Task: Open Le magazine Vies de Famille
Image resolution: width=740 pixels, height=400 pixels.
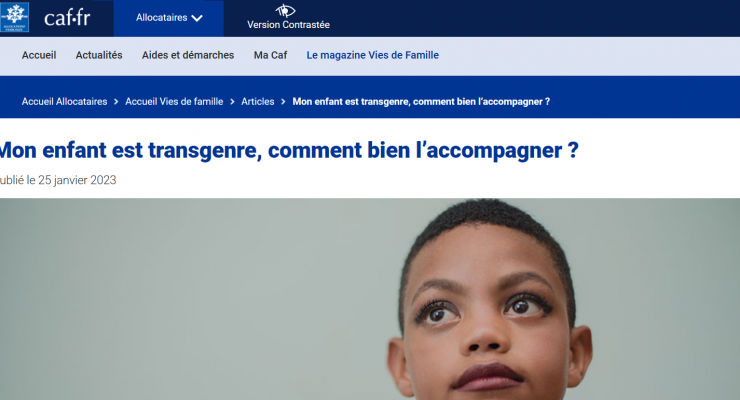Action: tap(373, 55)
